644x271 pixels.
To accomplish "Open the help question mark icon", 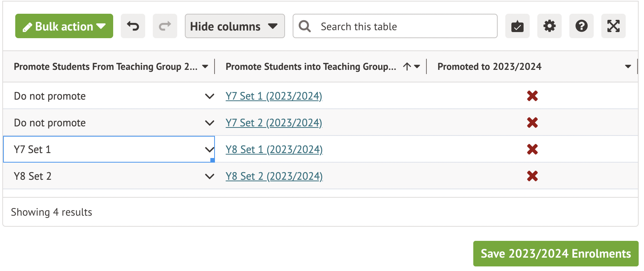I will click(581, 26).
